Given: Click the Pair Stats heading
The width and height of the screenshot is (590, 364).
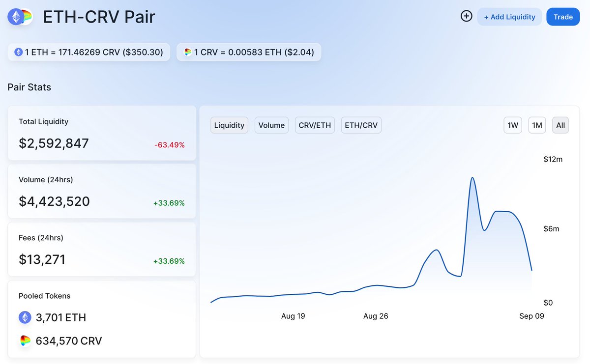Looking at the screenshot, I should pyautogui.click(x=29, y=87).
